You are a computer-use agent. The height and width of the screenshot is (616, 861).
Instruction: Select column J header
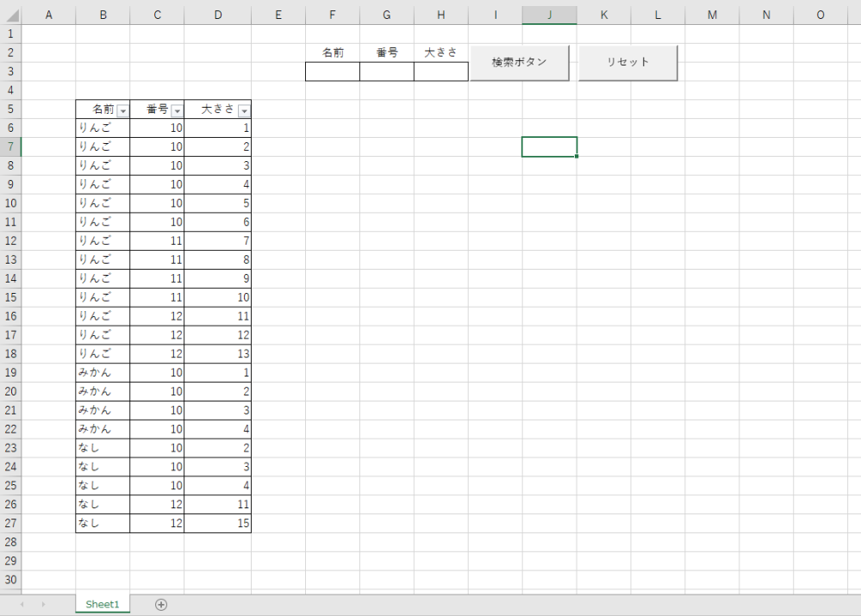pyautogui.click(x=549, y=16)
